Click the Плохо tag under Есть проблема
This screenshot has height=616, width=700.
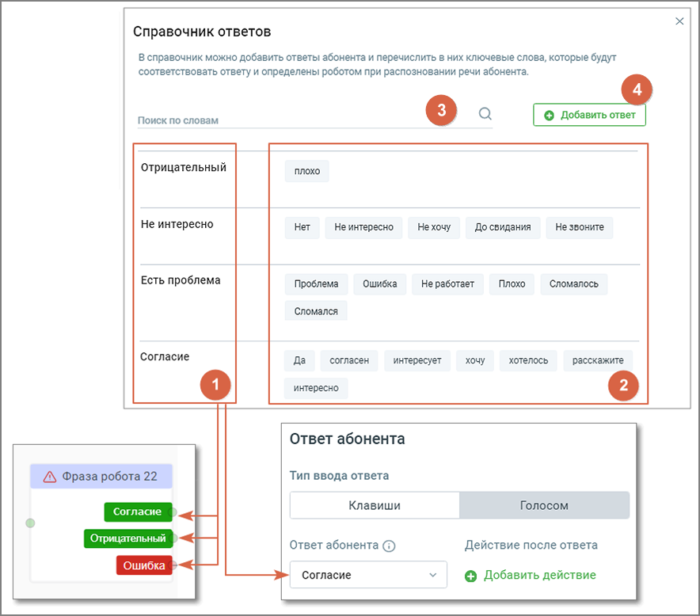point(512,284)
